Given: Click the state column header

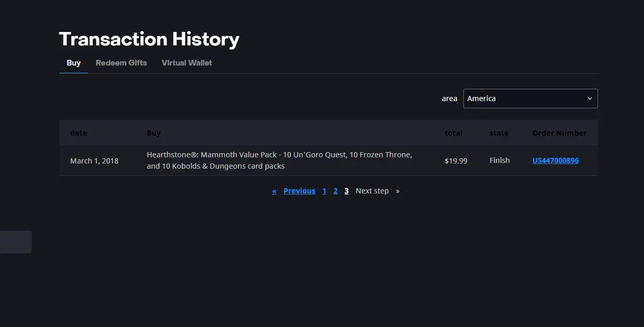Looking at the screenshot, I should click(x=498, y=133).
